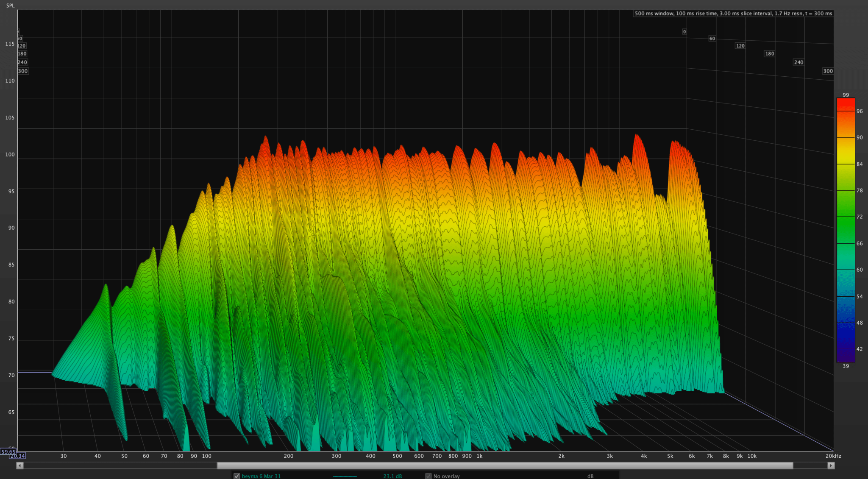Click the 84 tick on the colour scale
The height and width of the screenshot is (479, 868).
(860, 164)
